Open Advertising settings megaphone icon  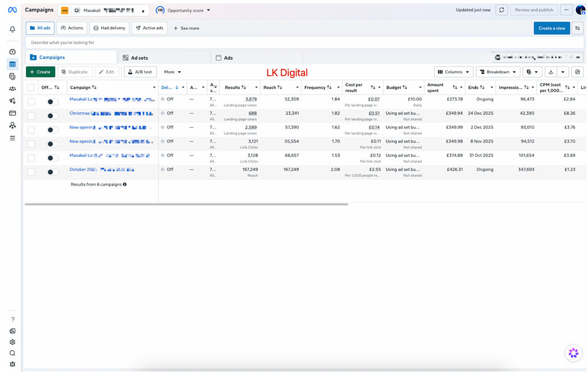point(12,101)
